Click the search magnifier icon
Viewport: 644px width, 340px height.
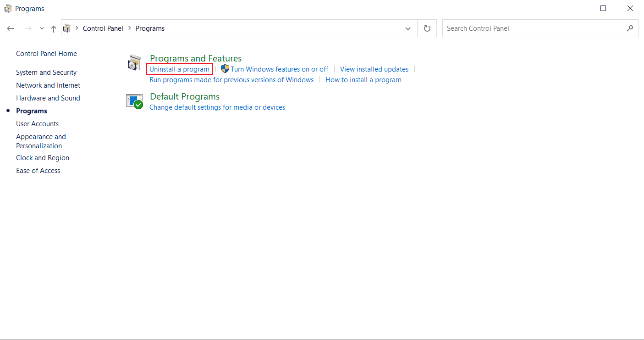tap(630, 28)
